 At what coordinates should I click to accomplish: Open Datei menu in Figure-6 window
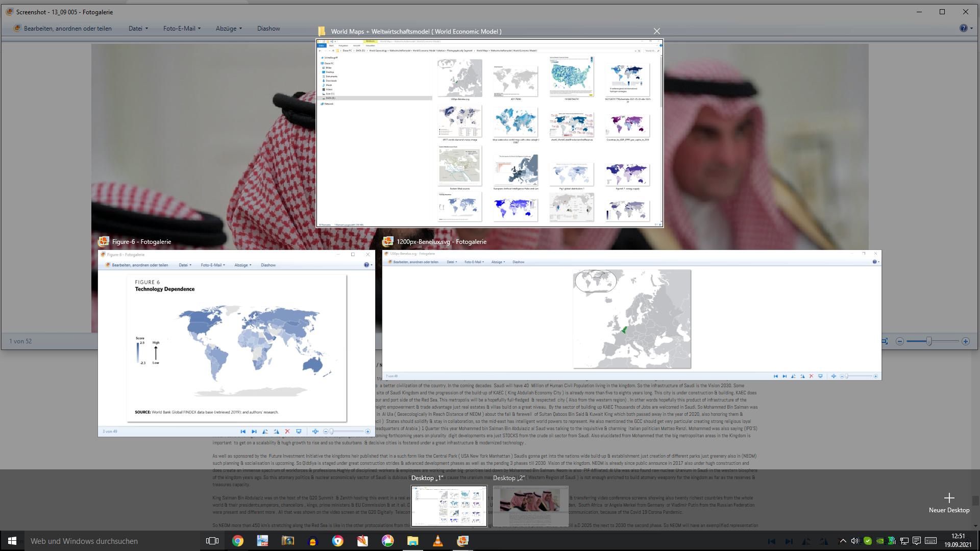(x=185, y=265)
